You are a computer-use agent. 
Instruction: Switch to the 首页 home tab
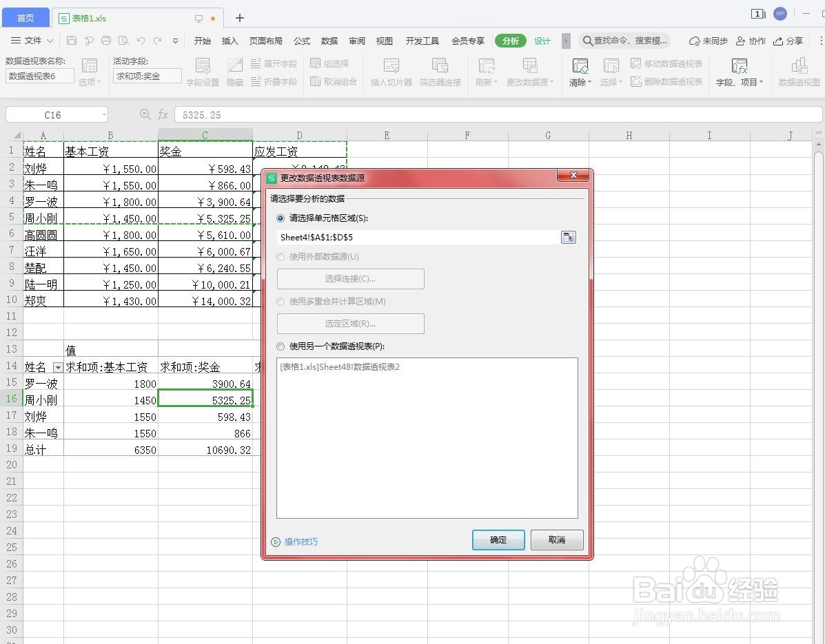(26, 18)
